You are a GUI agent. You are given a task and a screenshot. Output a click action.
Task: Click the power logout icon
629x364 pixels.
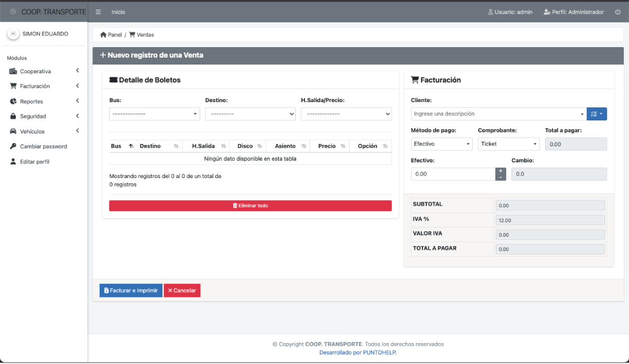pos(617,12)
